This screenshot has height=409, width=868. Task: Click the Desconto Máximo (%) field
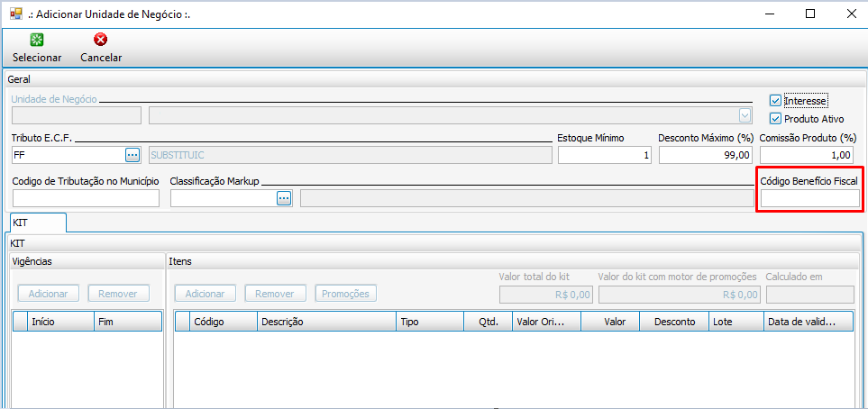click(x=707, y=155)
